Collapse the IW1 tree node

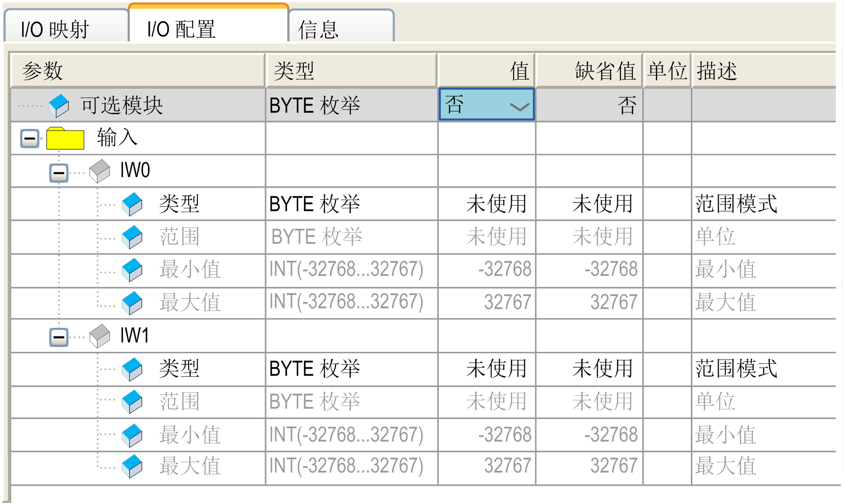pyautogui.click(x=59, y=336)
